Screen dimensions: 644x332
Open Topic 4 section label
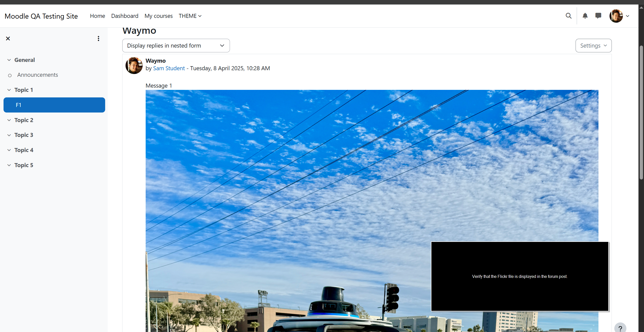[x=24, y=150]
